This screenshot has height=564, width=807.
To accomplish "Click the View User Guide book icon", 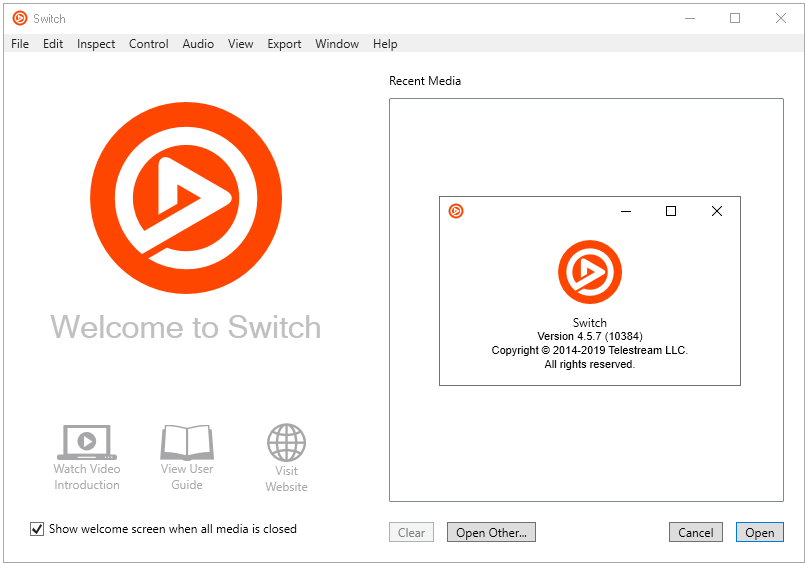I will [187, 442].
